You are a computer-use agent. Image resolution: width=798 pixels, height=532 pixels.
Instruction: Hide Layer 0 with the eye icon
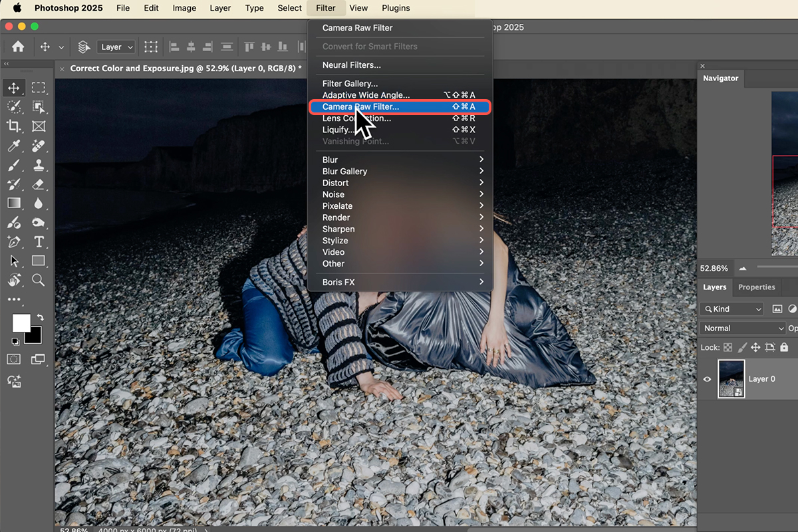click(707, 379)
